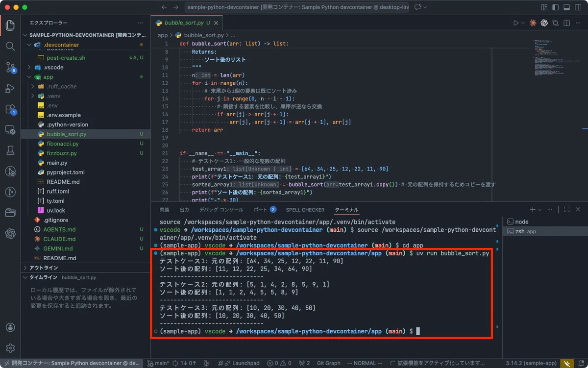Screen dimensions: 588x368
Task: Expand the .vscode folder
Action: pyautogui.click(x=29, y=67)
